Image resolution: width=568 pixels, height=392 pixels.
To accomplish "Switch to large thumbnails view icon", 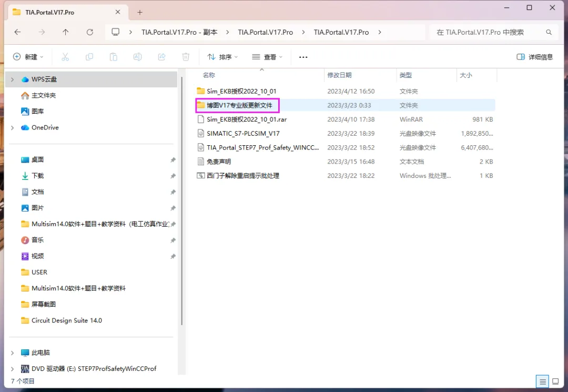I will 555,381.
